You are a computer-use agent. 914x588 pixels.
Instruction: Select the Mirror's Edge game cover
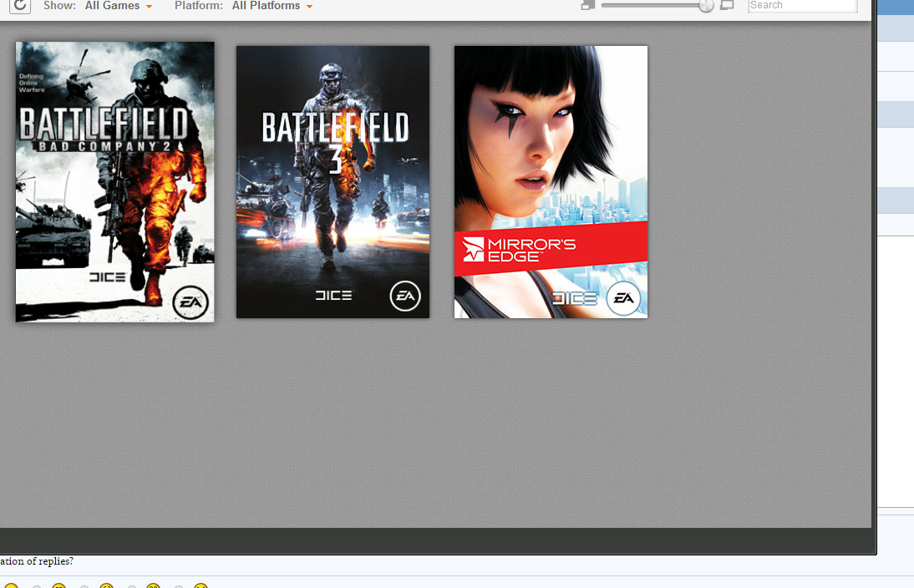coord(551,182)
